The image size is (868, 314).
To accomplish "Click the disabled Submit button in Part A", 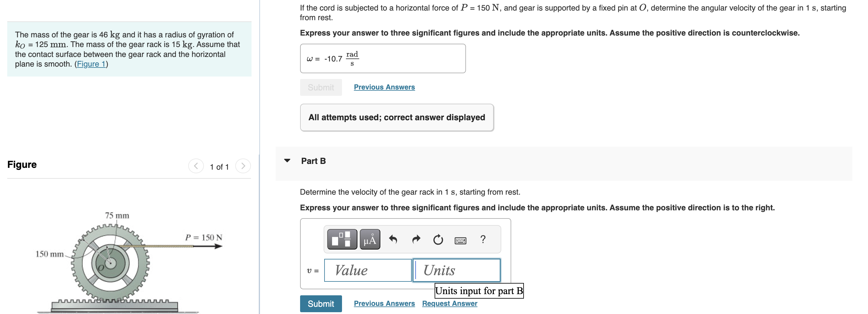I will (320, 87).
